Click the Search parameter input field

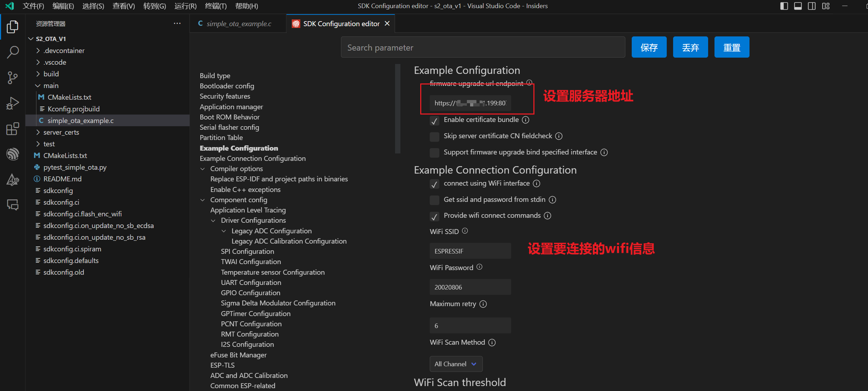coord(482,47)
